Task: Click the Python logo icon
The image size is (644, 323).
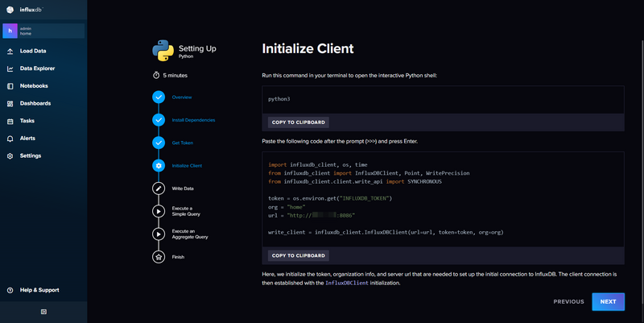Action: (163, 51)
